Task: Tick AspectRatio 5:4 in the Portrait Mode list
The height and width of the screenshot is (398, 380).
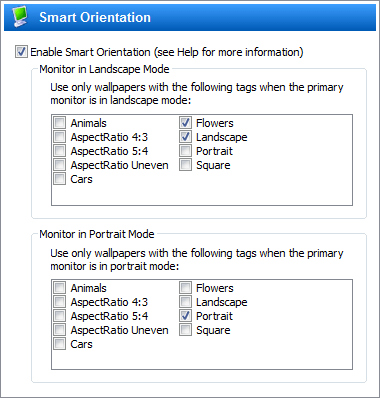Action: pos(60,316)
